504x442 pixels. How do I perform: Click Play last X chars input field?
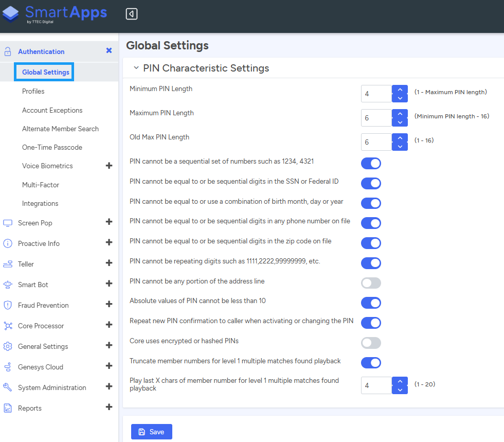(x=376, y=385)
